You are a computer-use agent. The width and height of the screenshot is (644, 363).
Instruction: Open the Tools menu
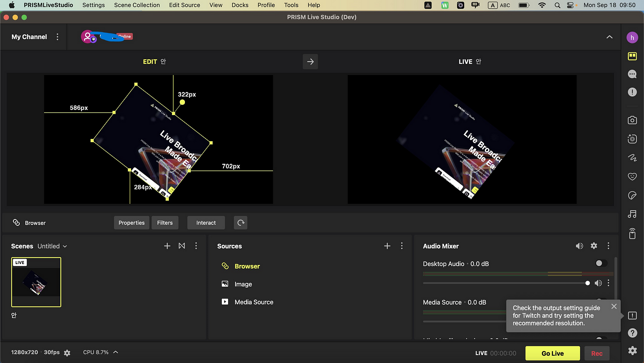pyautogui.click(x=291, y=5)
